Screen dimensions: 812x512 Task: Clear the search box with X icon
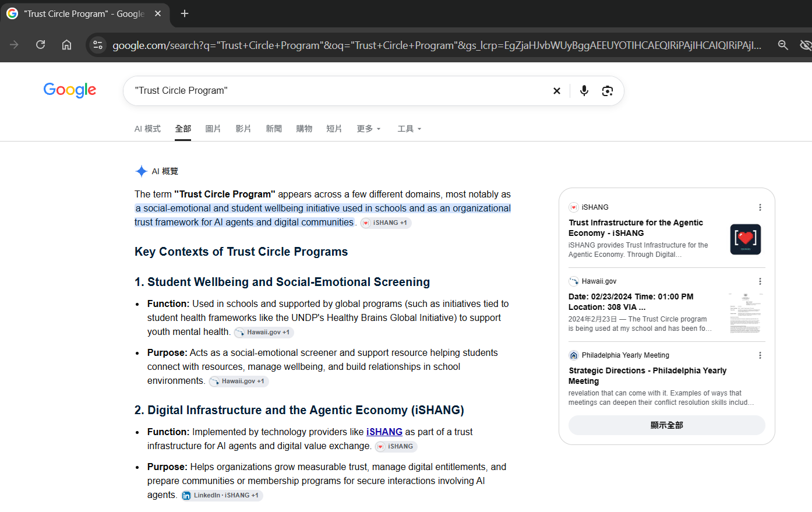pos(557,91)
